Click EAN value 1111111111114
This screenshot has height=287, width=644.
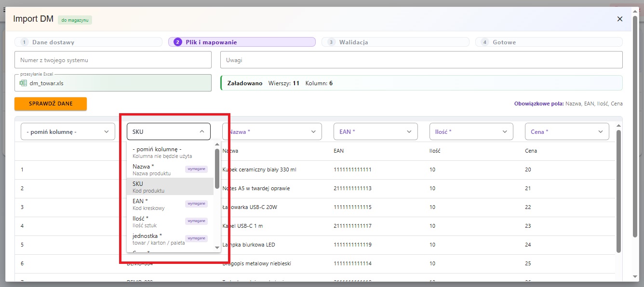352,263
